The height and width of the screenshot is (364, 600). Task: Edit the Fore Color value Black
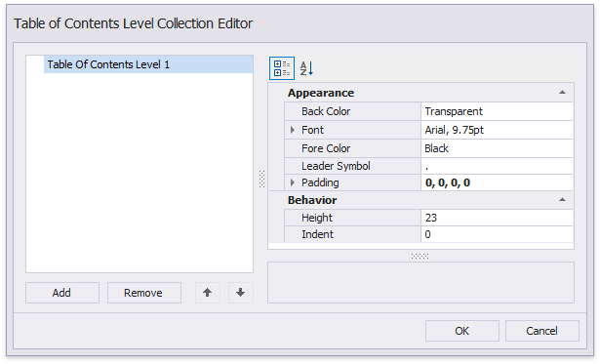pos(497,148)
